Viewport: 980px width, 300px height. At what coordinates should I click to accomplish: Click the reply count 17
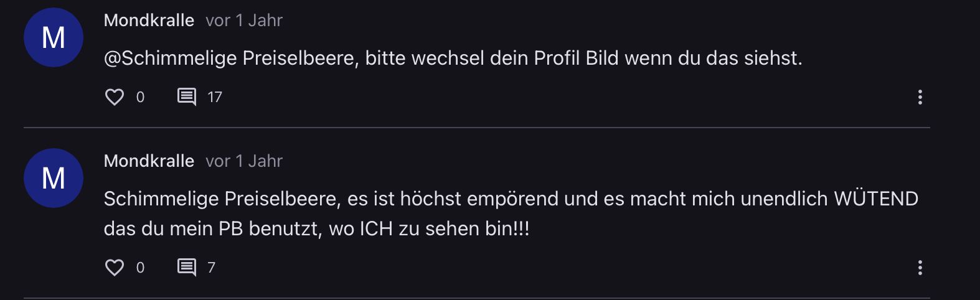pos(215,97)
